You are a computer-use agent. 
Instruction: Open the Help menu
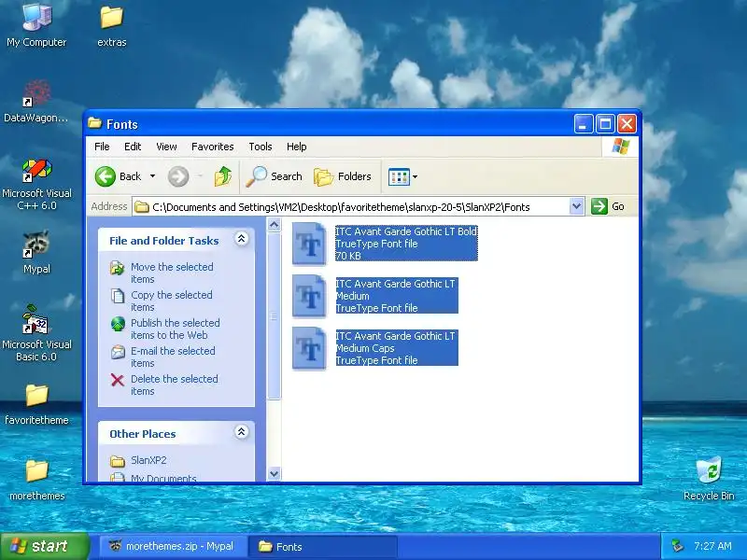tap(296, 147)
